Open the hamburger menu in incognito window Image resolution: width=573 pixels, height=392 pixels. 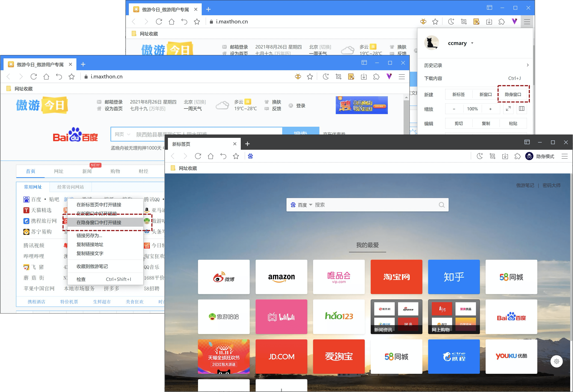(x=565, y=156)
